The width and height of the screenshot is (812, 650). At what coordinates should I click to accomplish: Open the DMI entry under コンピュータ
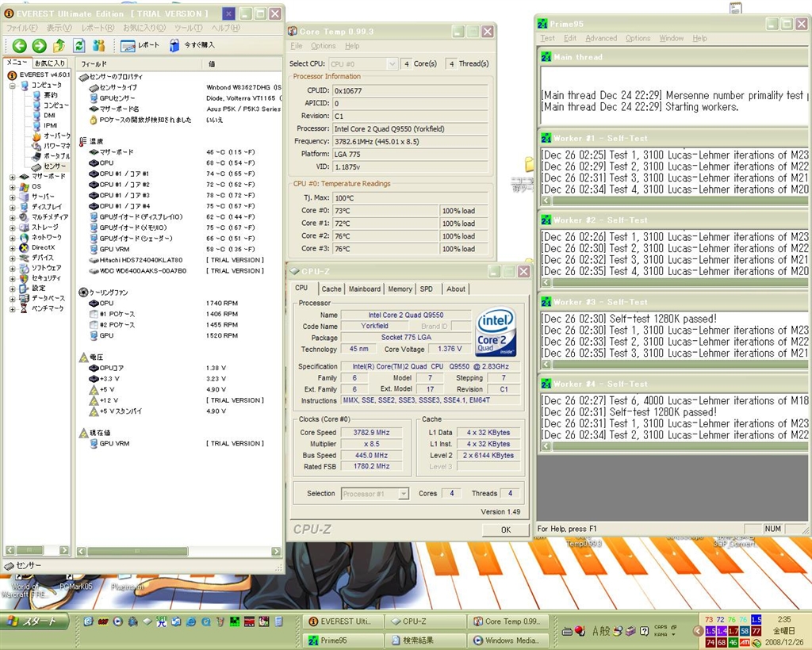(49, 115)
